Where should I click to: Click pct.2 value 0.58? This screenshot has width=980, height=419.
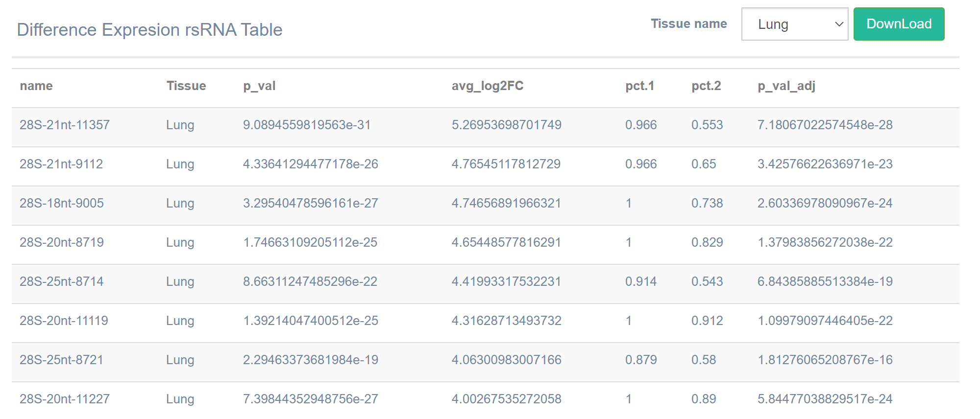click(704, 360)
